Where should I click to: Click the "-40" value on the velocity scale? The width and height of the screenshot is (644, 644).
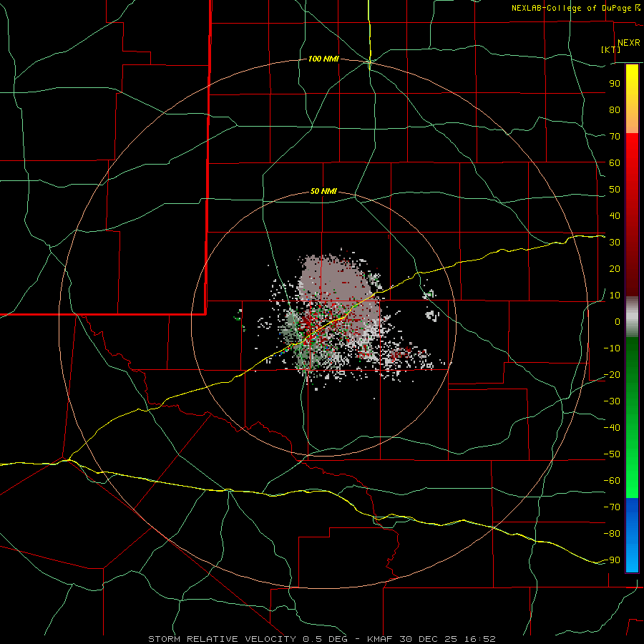point(612,428)
